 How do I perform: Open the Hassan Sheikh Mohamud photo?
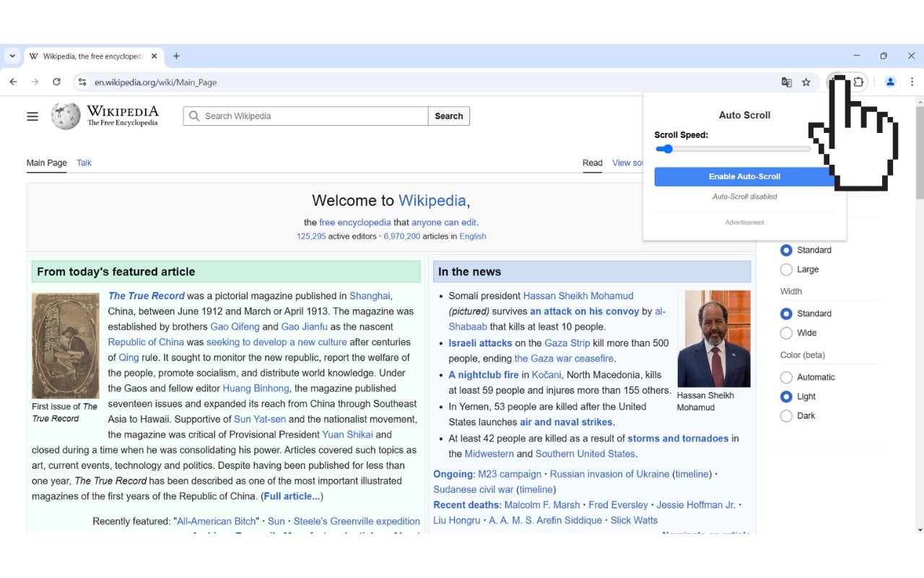[x=714, y=339]
